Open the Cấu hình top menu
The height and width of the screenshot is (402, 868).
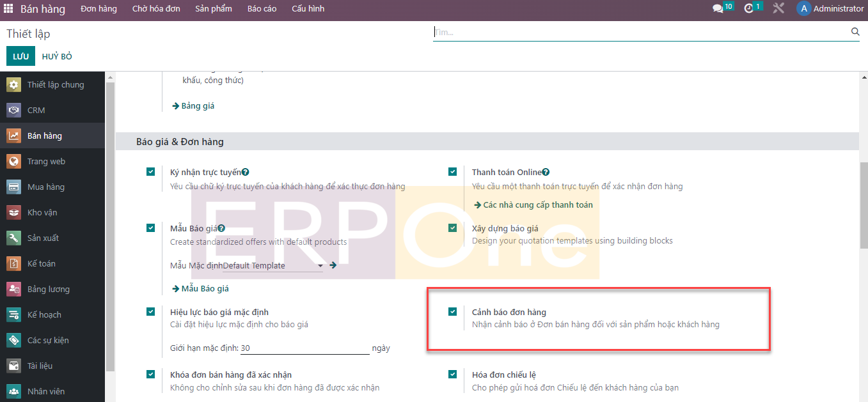pos(308,9)
